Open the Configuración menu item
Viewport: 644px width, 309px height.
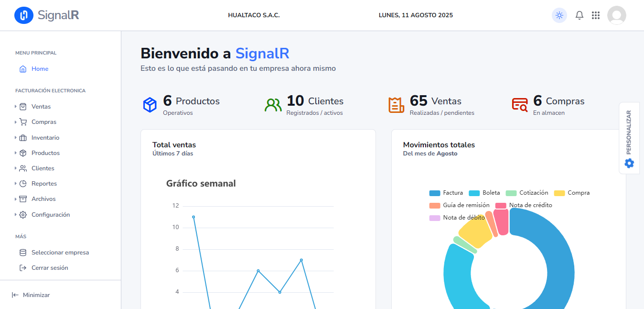51,215
